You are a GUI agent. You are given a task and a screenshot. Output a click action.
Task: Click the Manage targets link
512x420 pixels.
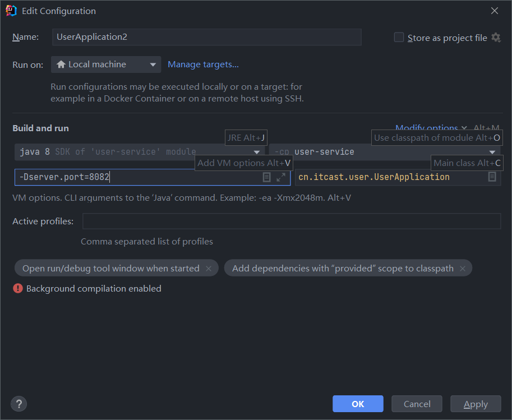click(203, 64)
